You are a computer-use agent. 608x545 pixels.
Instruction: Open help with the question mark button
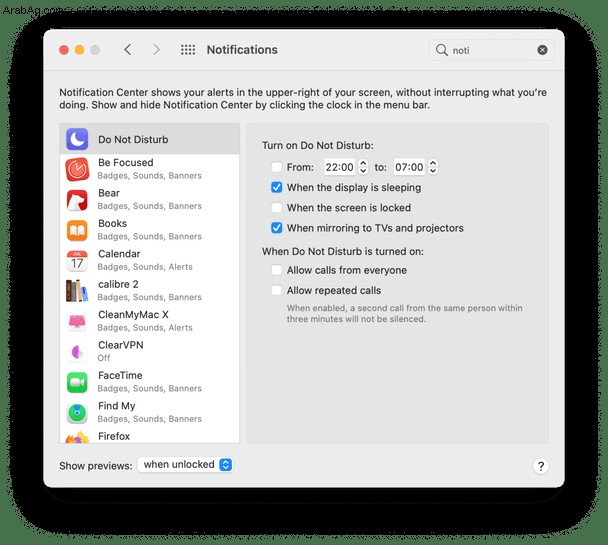pyautogui.click(x=541, y=466)
